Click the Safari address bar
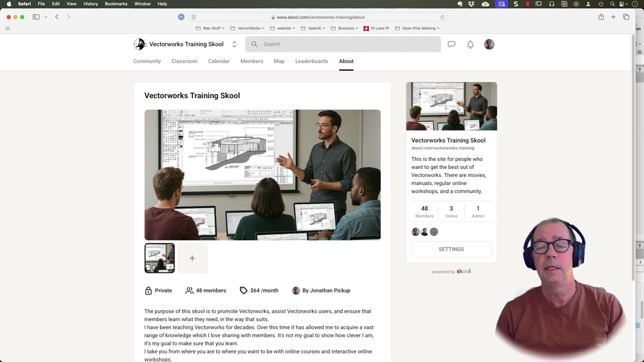The image size is (644, 362). (317, 17)
